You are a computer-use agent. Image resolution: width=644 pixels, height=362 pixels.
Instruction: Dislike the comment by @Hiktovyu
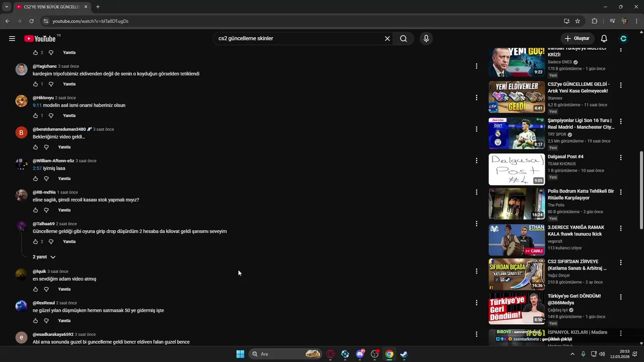click(51, 116)
